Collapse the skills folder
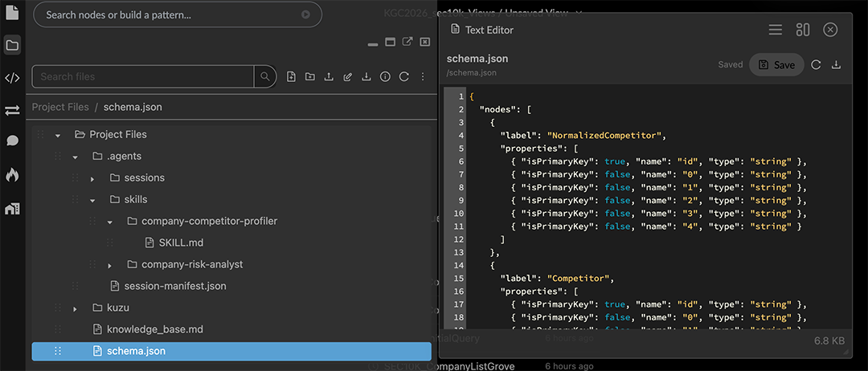 click(x=92, y=200)
